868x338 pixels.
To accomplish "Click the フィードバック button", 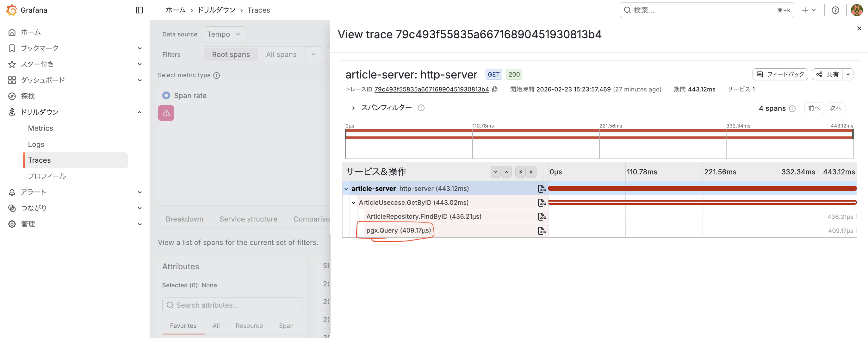I will coord(780,74).
